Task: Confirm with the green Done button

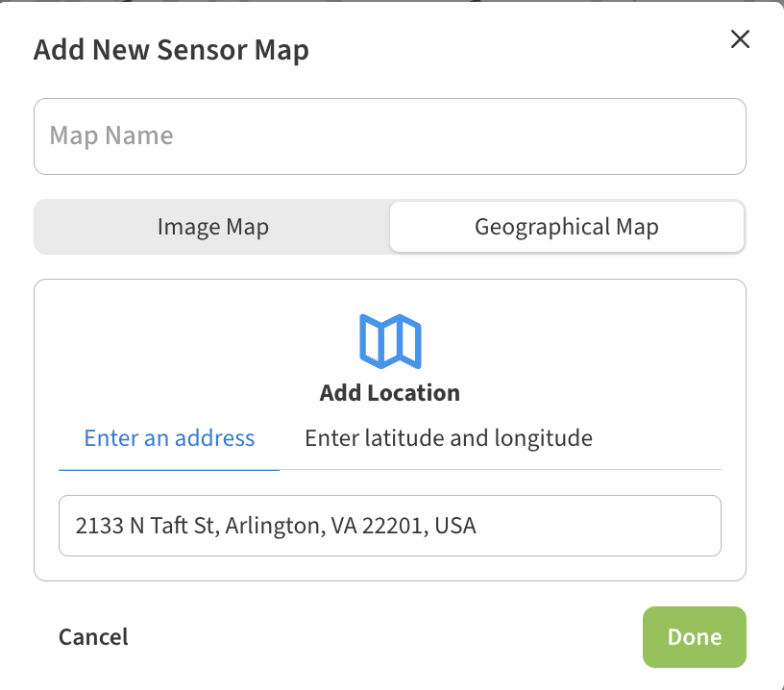Action: (x=694, y=637)
